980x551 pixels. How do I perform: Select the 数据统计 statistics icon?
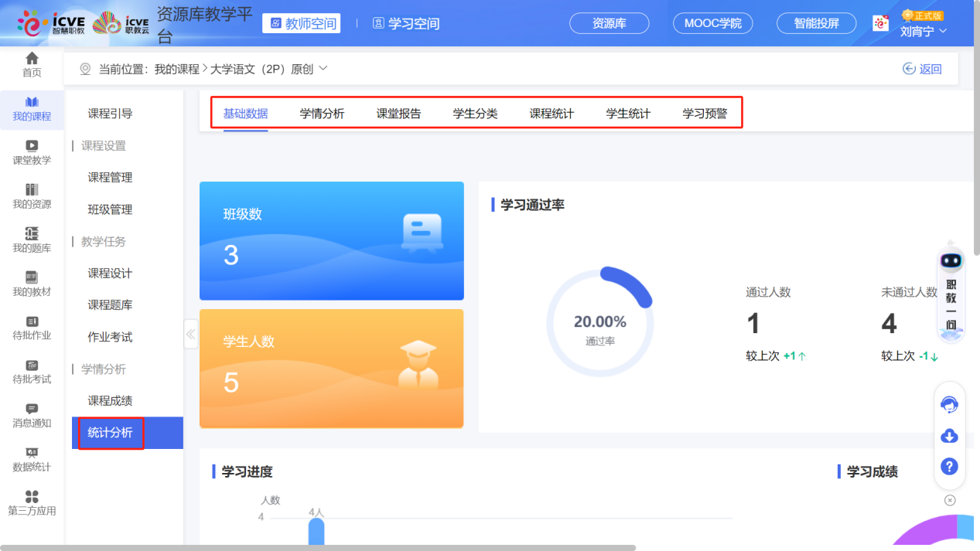click(x=31, y=460)
